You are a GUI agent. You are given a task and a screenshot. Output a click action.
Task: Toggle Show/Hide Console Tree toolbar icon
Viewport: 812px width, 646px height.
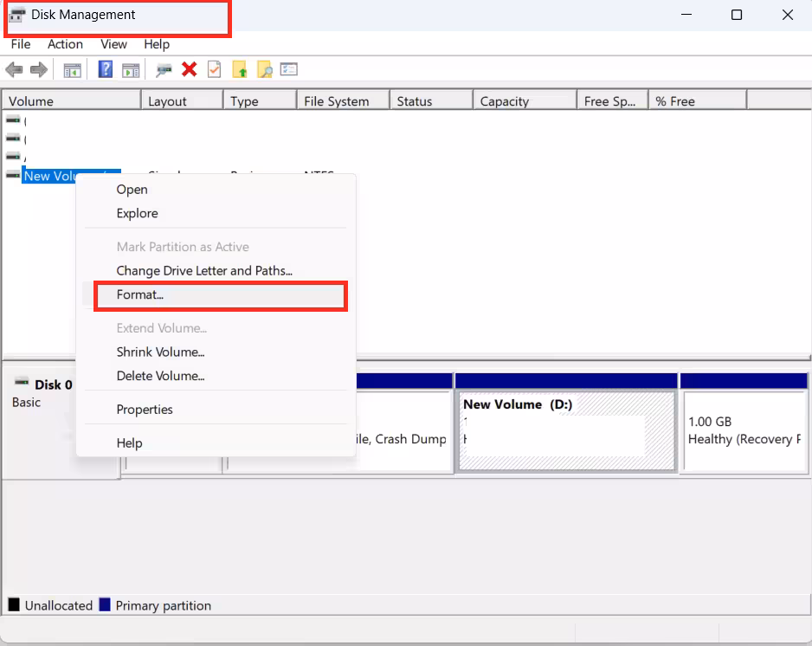click(x=72, y=70)
